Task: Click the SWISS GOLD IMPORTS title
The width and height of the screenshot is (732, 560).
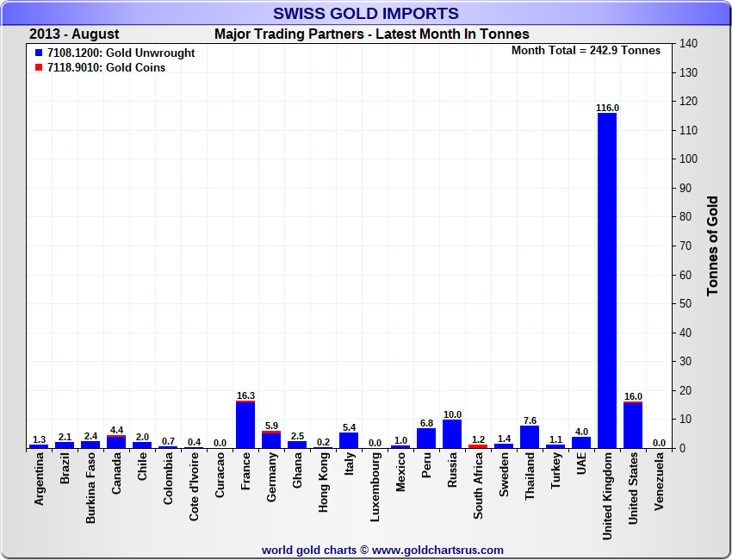Action: (x=366, y=13)
